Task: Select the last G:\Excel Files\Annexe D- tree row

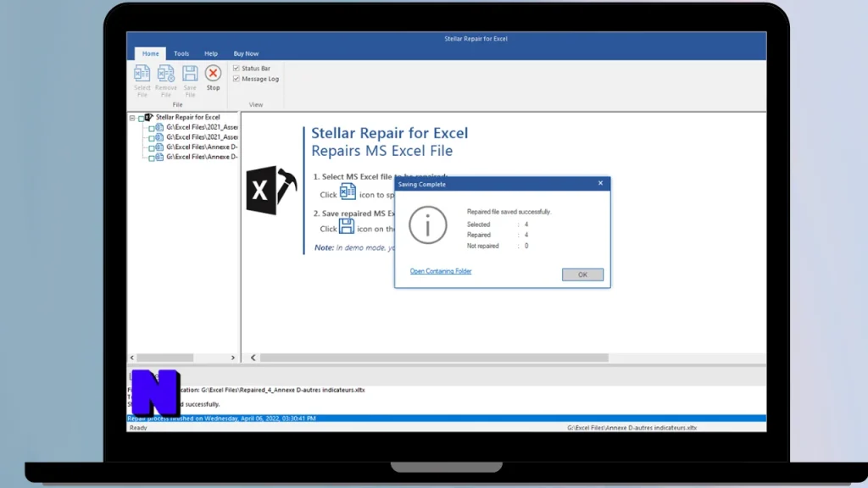Action: 202,157
